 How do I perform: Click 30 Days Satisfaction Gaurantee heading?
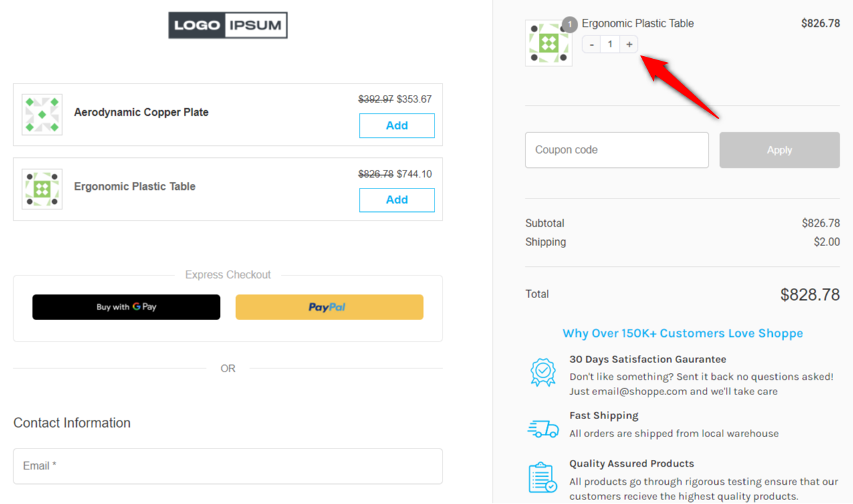(x=648, y=360)
